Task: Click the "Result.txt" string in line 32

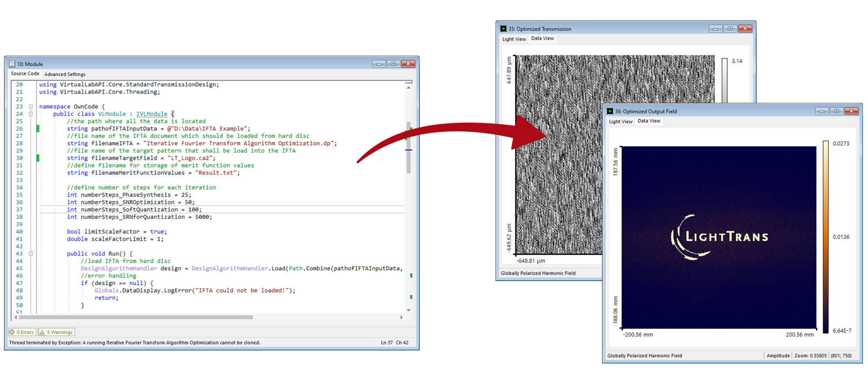Action: pyautogui.click(x=216, y=173)
